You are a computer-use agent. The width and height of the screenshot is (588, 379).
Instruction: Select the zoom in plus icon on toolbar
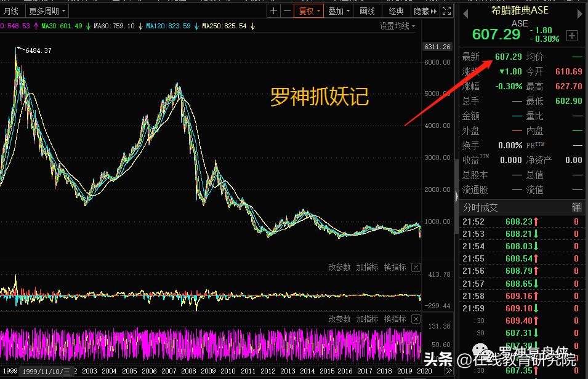point(272,10)
